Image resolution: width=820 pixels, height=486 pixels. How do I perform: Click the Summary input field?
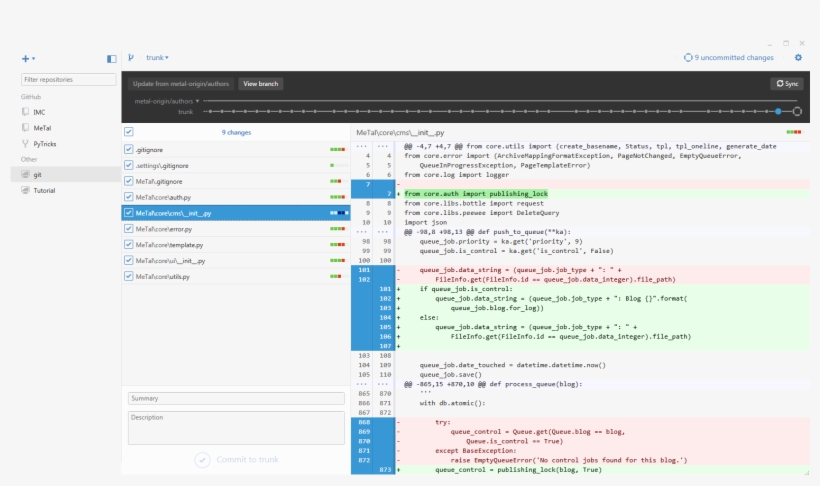click(x=236, y=399)
